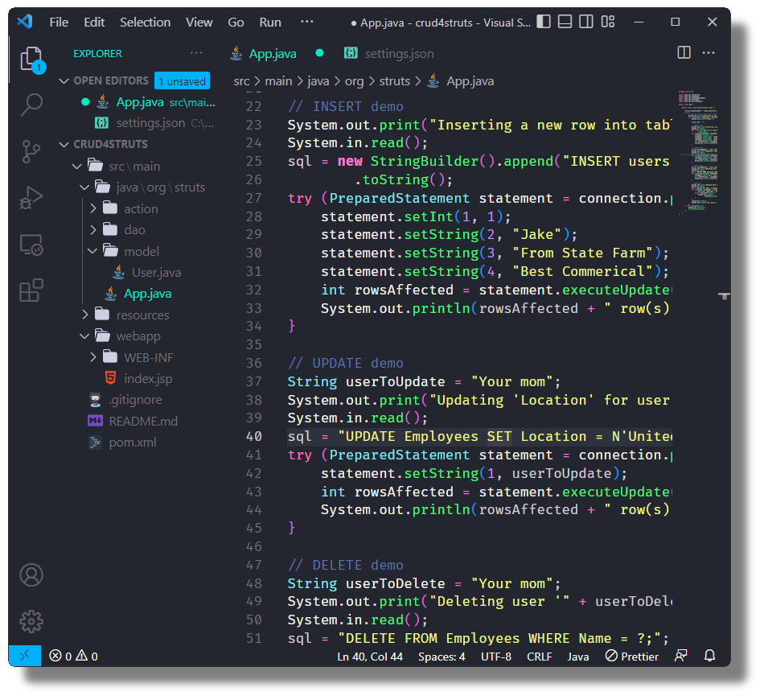Open the Search view icon
The height and width of the screenshot is (700, 764).
coord(31,104)
